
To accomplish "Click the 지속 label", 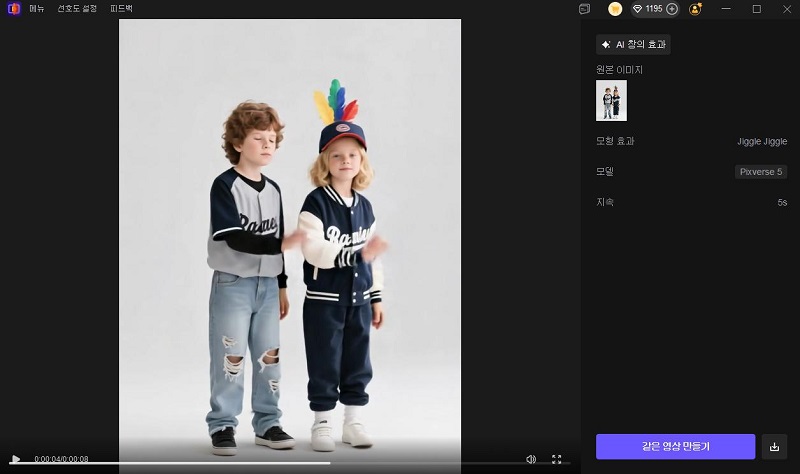I will pyautogui.click(x=605, y=203).
